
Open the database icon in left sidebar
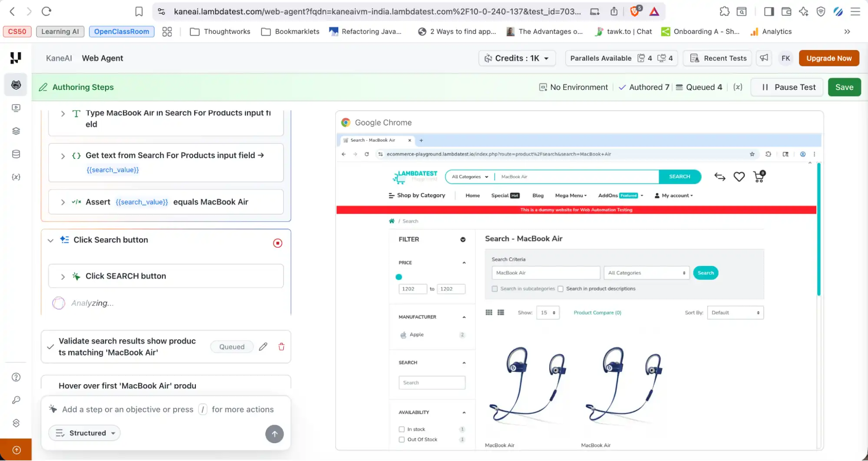point(16,154)
